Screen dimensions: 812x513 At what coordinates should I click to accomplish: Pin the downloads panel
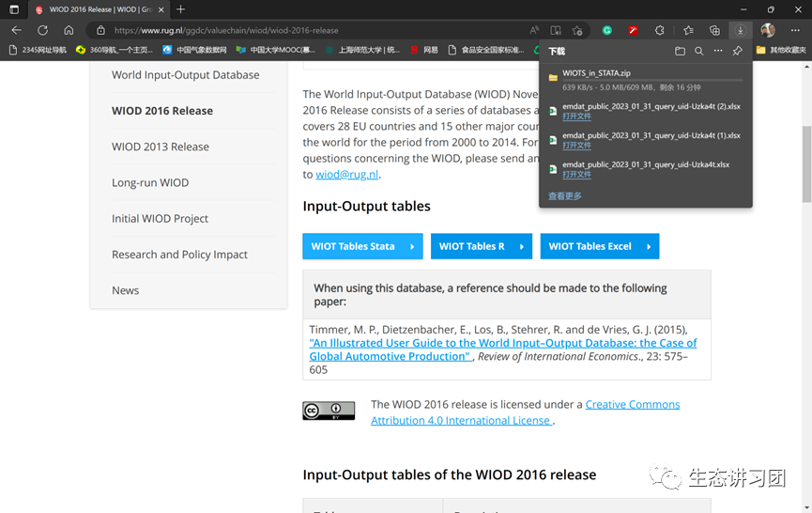[737, 51]
